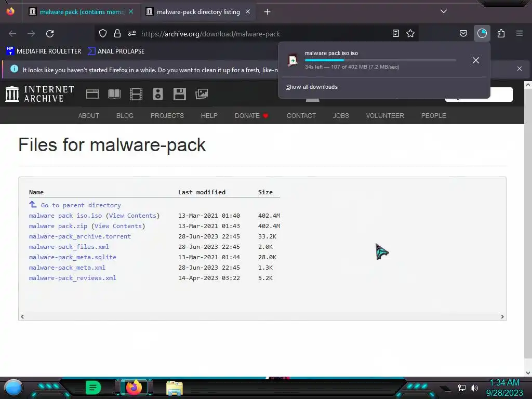This screenshot has width=532, height=399.
Task: Close the malware-pack directory listing tab
Action: pos(248,12)
